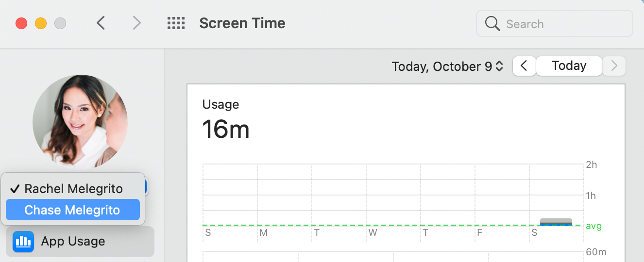Go to the previous day with the left arrow
644x262 pixels.
pos(524,66)
